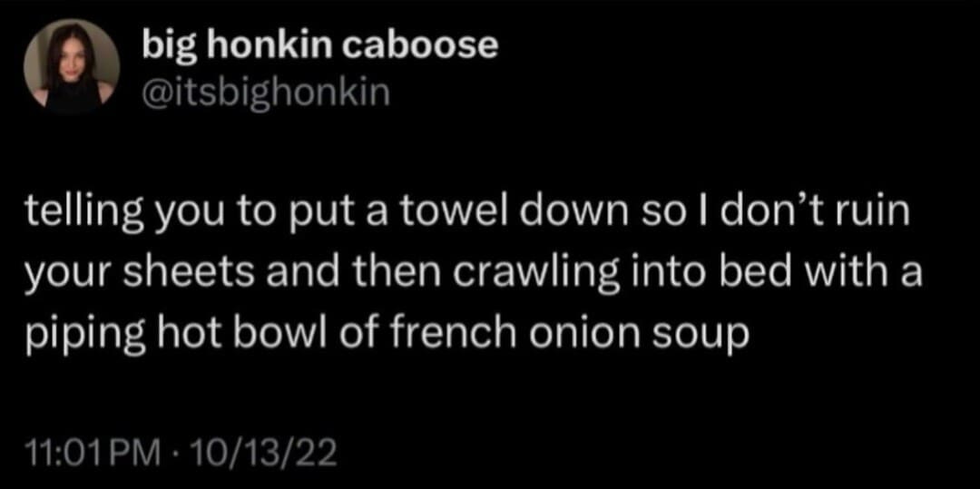The height and width of the screenshot is (489, 980).
Task: Open the @itsbighonkin handle link
Action: pos(266,92)
